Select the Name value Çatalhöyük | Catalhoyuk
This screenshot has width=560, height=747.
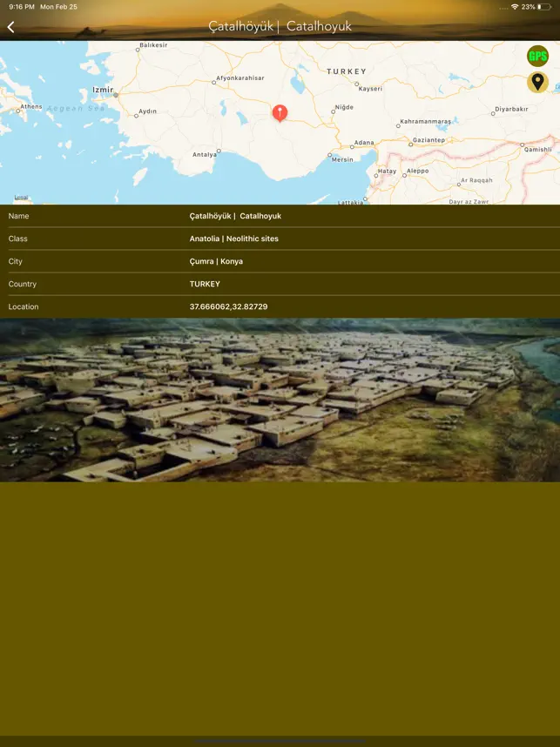[235, 216]
